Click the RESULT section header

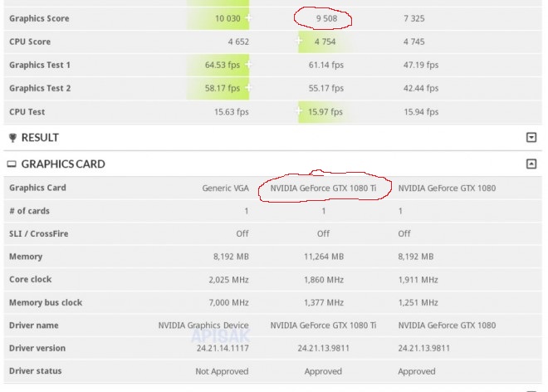[x=40, y=138]
